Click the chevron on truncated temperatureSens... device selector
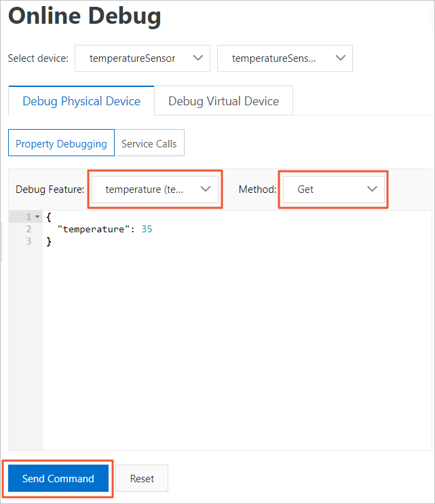The width and height of the screenshot is (435, 504). [x=340, y=58]
